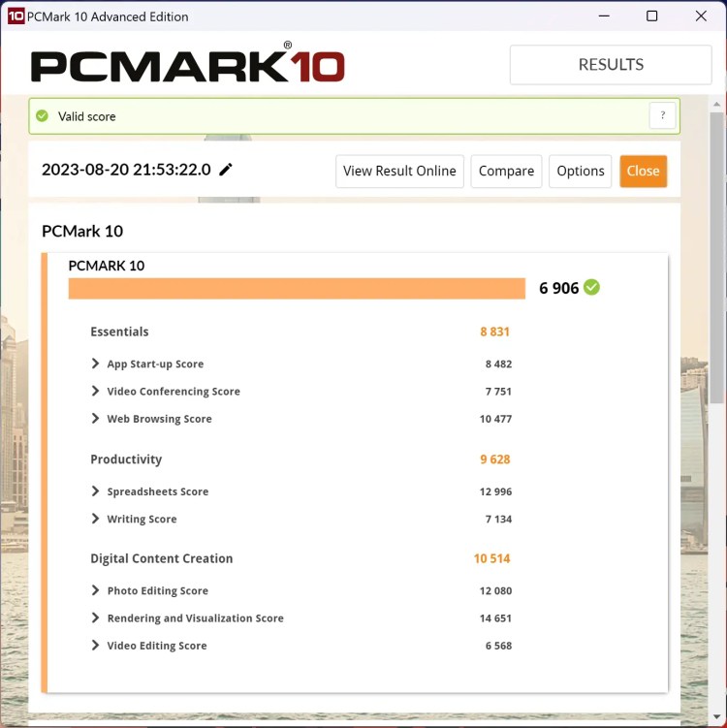Expand Spreadsheets Score details

(x=95, y=491)
